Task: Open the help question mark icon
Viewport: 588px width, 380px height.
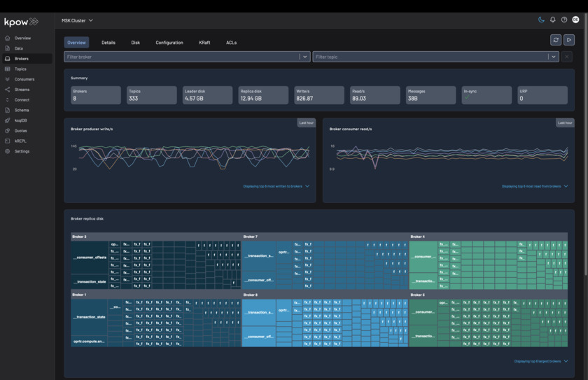Action: (x=564, y=20)
